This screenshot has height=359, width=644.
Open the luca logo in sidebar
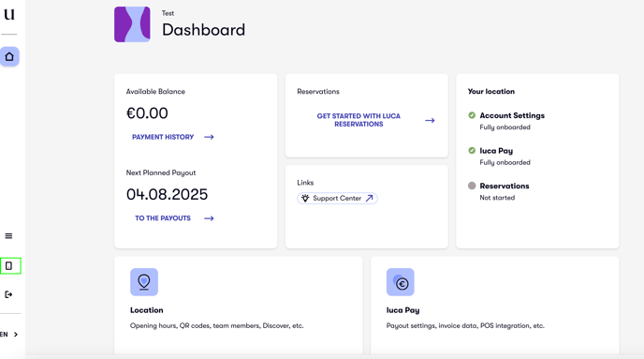coord(9,14)
